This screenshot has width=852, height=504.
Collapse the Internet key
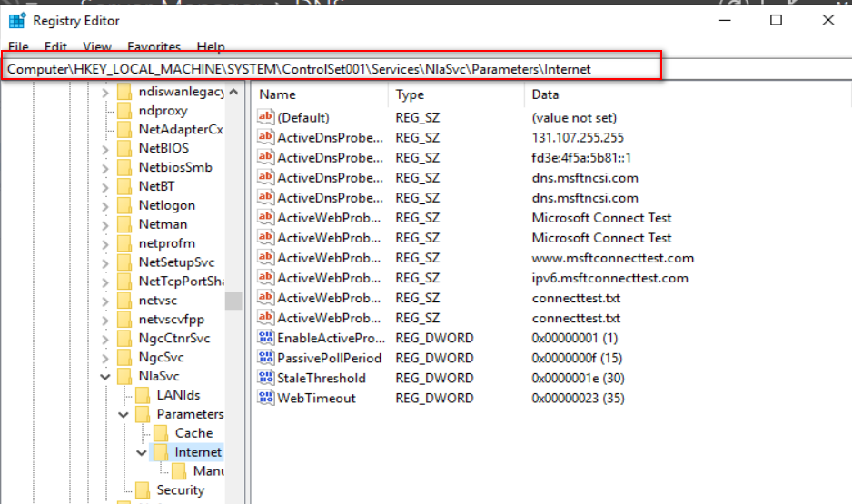[142, 452]
